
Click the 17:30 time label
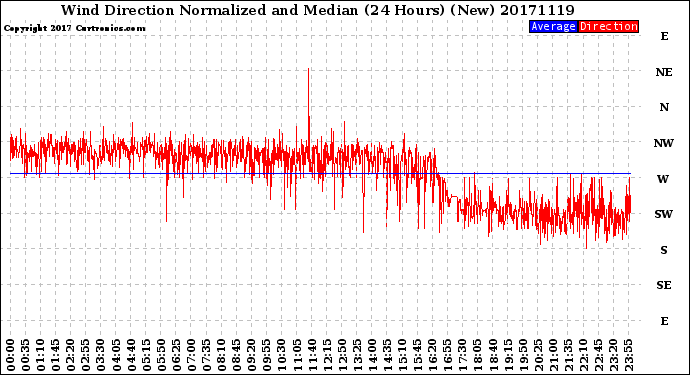point(463,355)
